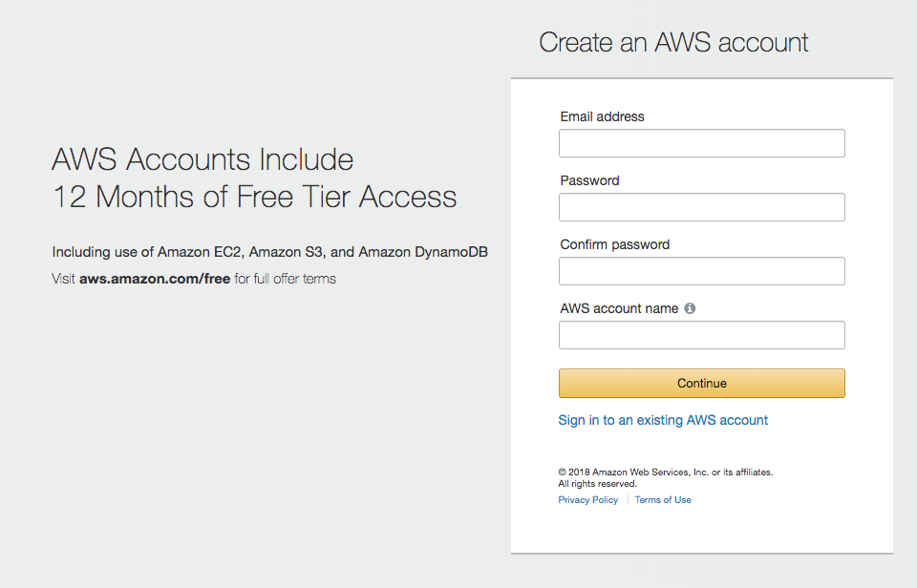Image resolution: width=917 pixels, height=588 pixels.
Task: Click the Continue button
Action: click(x=701, y=383)
